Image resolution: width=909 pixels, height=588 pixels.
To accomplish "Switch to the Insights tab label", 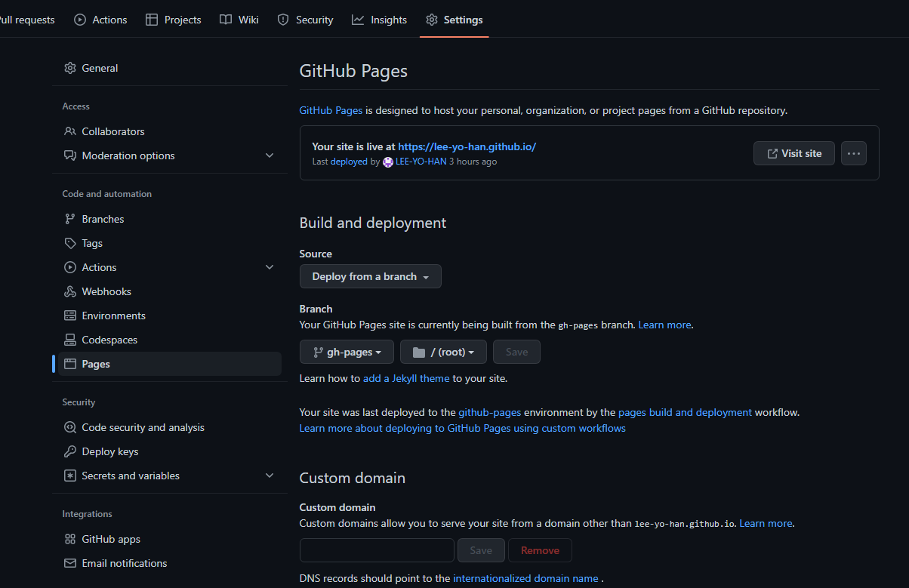I will [x=389, y=20].
